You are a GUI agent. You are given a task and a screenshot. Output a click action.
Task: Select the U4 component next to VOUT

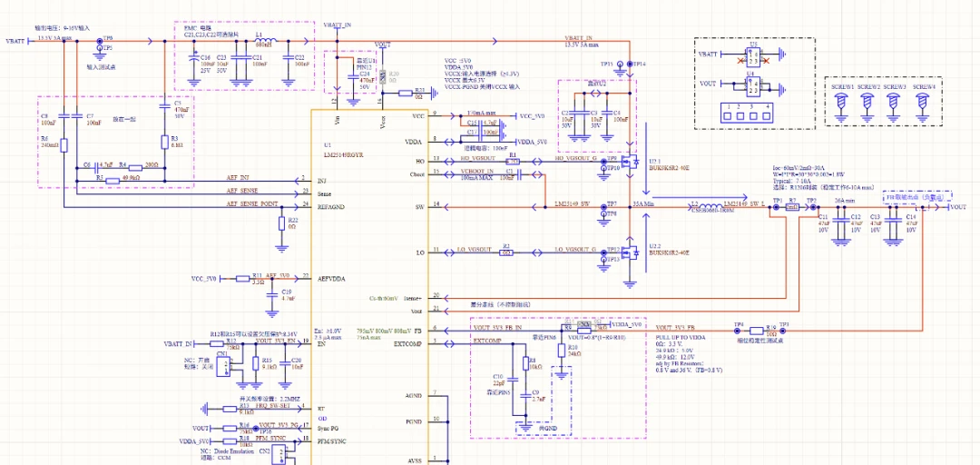click(751, 84)
